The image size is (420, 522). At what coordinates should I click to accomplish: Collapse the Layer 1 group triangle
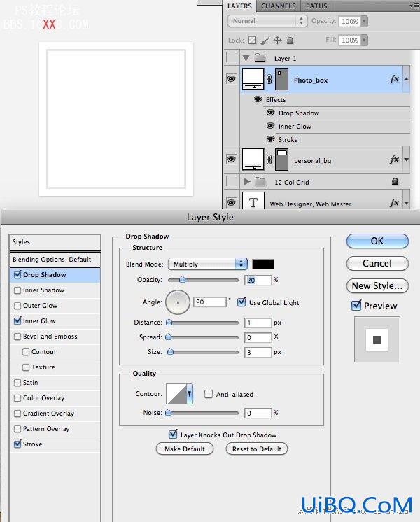(246, 58)
